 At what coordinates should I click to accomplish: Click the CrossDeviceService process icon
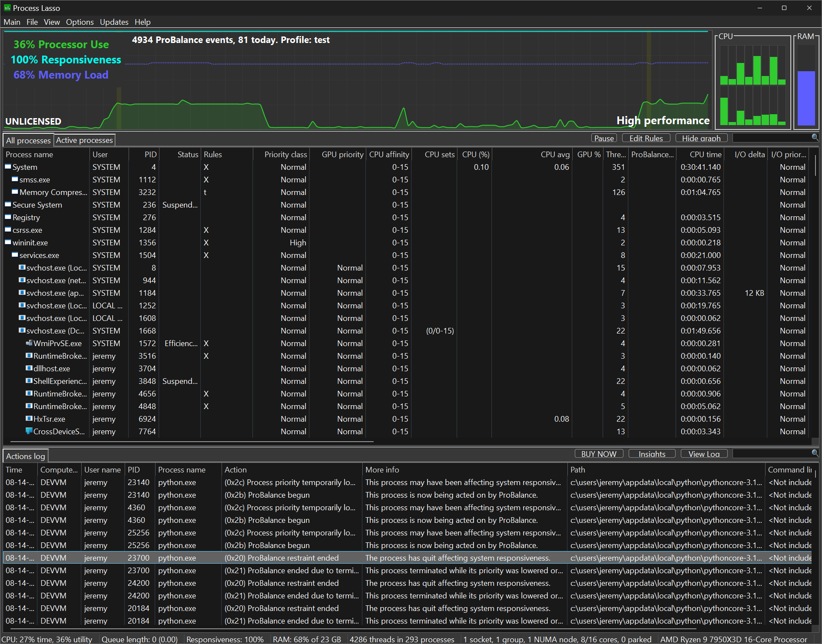pyautogui.click(x=29, y=431)
